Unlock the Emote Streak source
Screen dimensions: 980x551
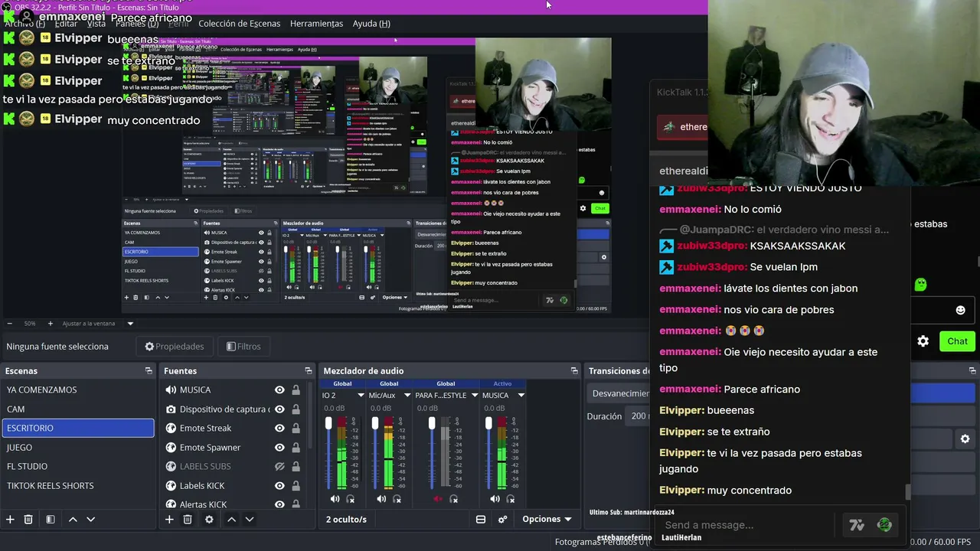296,429
